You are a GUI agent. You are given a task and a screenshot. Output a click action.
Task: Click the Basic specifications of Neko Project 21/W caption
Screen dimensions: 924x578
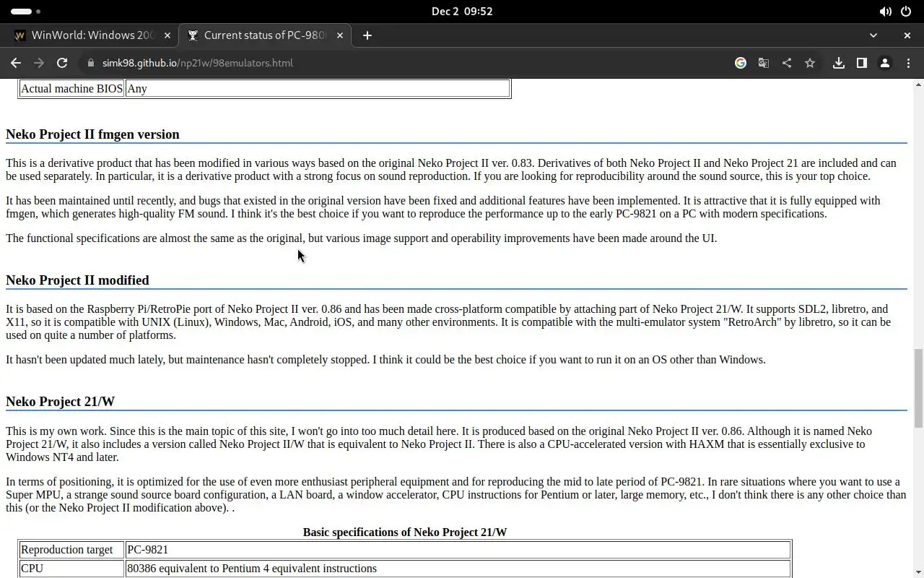(405, 532)
